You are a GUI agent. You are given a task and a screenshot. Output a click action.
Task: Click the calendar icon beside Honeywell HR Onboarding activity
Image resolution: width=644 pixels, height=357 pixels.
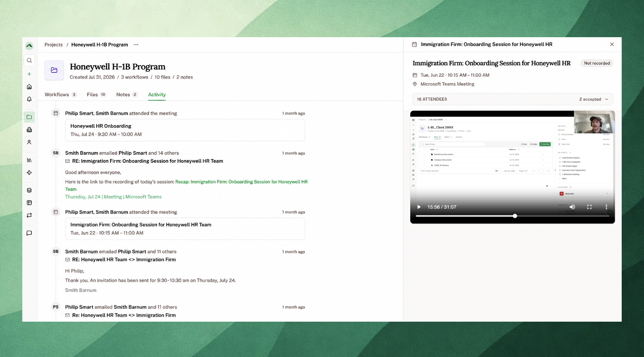tap(56, 113)
